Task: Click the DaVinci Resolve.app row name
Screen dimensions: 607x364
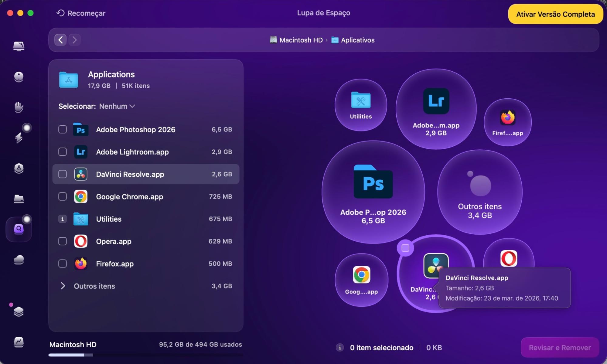Action: click(130, 174)
